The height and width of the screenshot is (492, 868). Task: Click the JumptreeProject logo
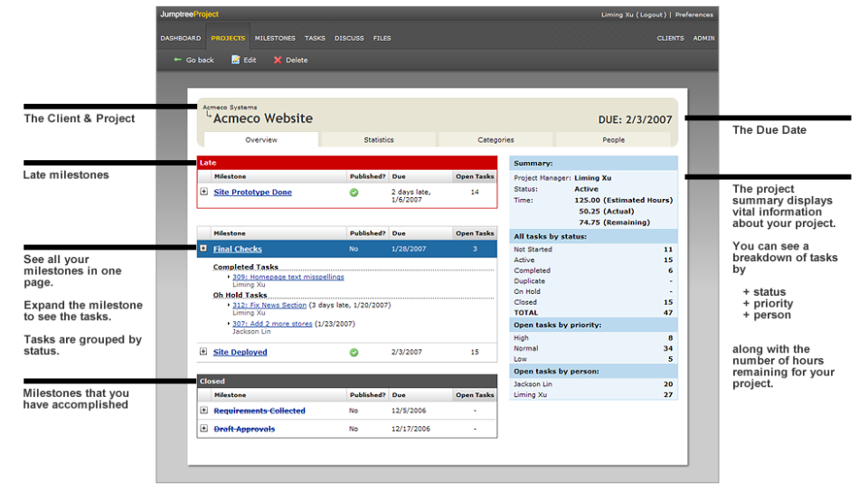coord(189,14)
